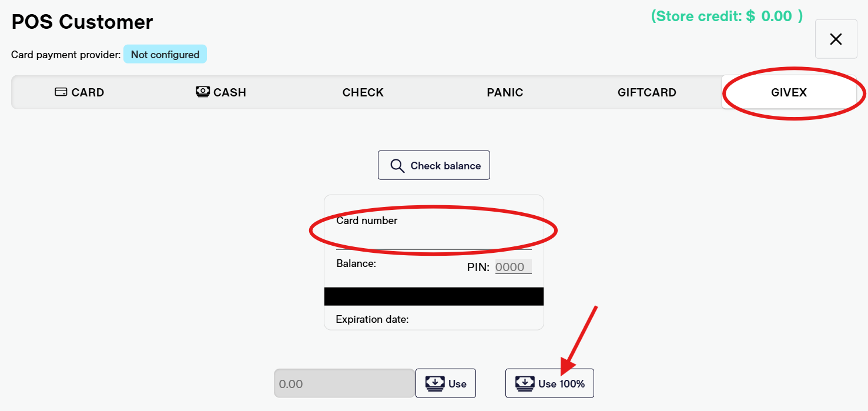Click the Balance label on the card
The height and width of the screenshot is (411, 868).
(x=356, y=263)
